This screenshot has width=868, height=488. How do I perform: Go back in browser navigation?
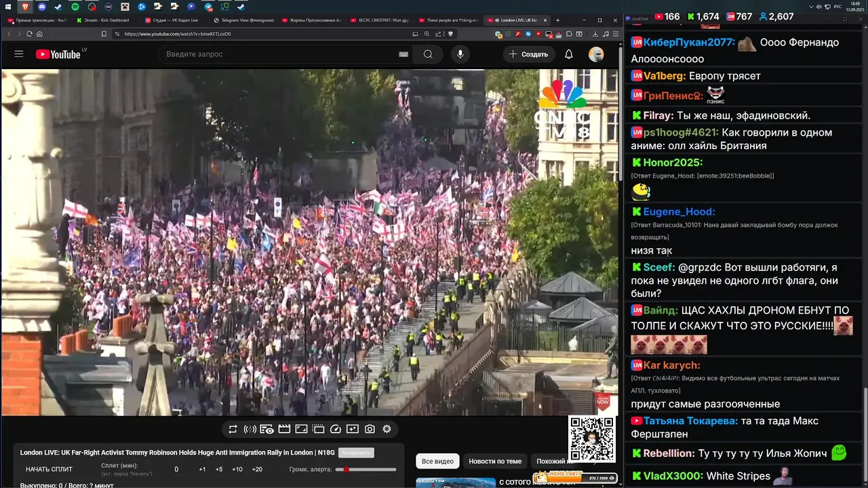[x=9, y=34]
